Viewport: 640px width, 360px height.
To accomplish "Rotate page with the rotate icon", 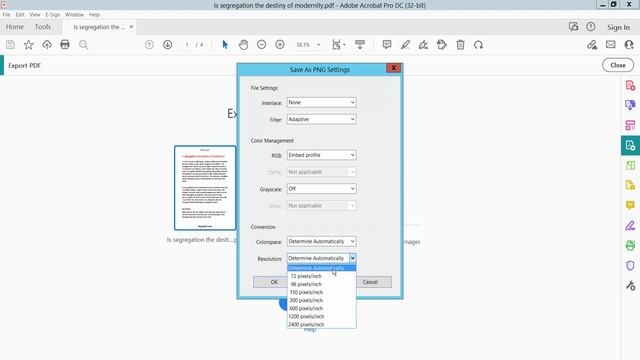I will (478, 44).
